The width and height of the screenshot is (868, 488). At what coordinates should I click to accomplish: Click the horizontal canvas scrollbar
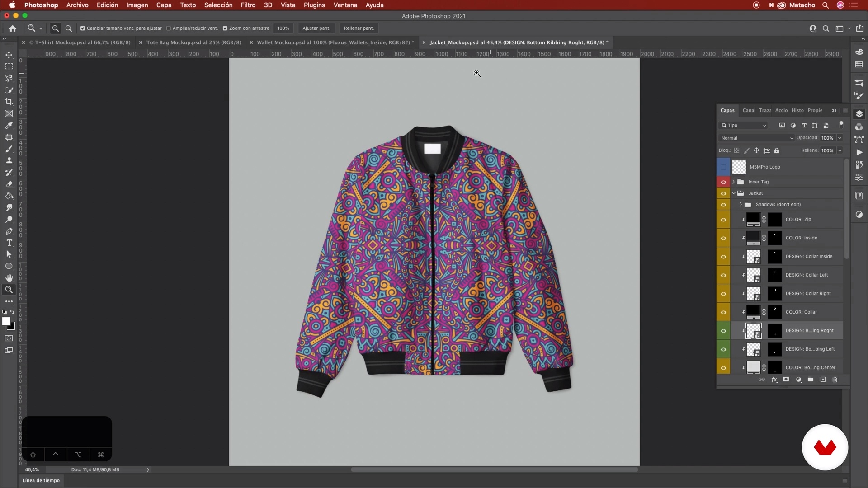pyautogui.click(x=494, y=469)
